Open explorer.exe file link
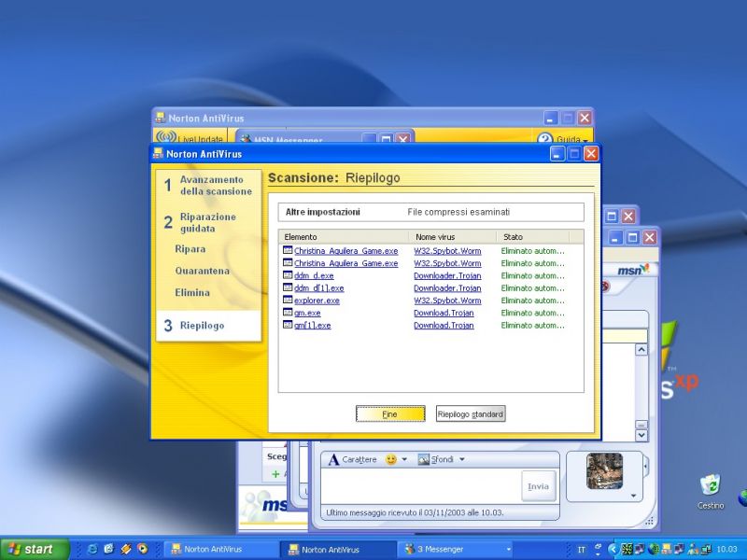Image resolution: width=747 pixels, height=560 pixels. coord(317,301)
